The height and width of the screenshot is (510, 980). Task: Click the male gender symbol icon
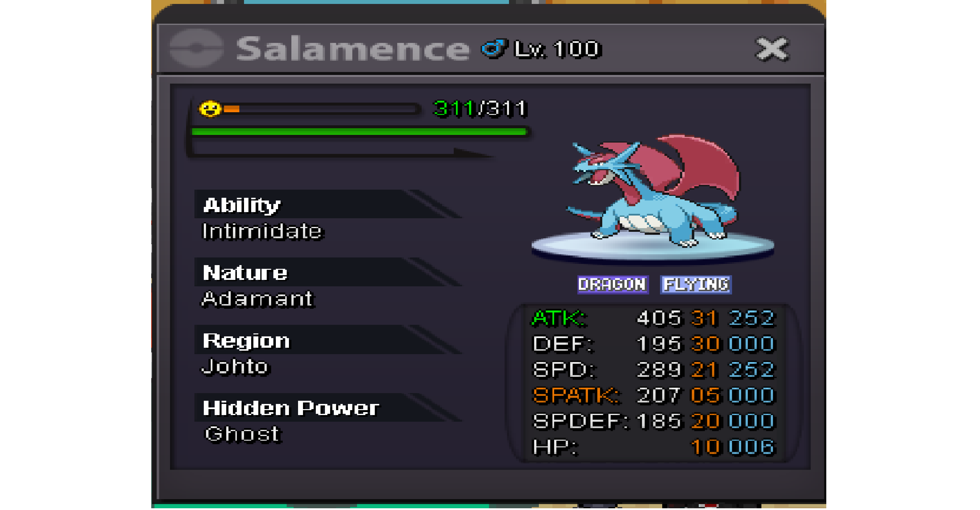click(x=494, y=48)
